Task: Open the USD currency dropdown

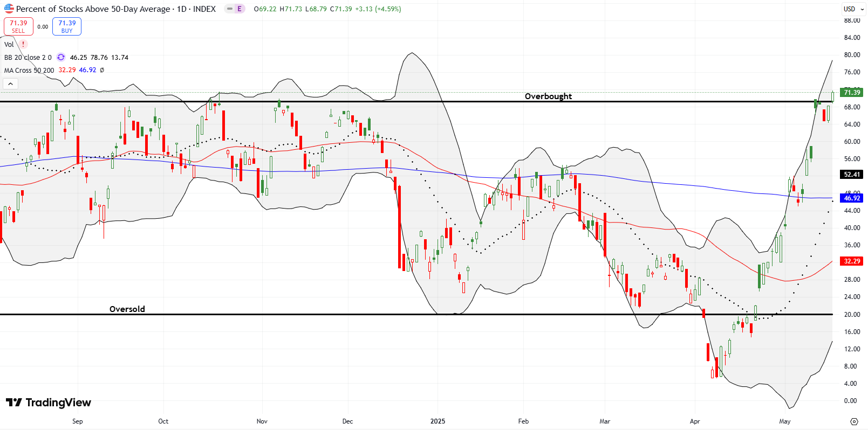Action: (852, 9)
